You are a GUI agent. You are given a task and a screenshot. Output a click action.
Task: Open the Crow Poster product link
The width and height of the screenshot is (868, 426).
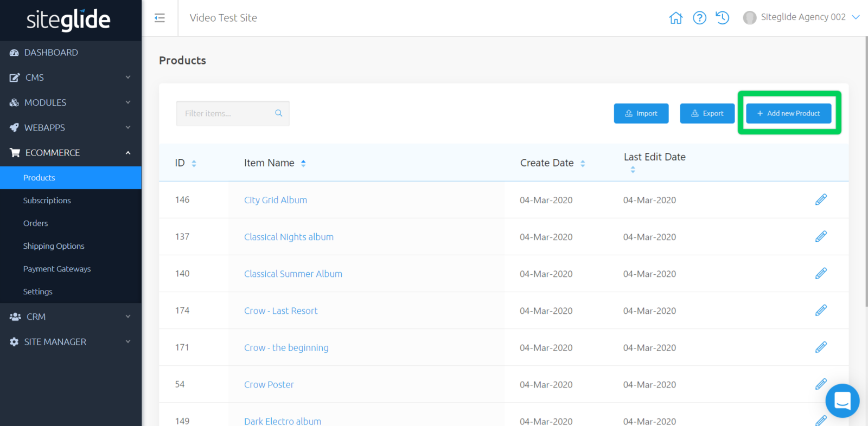pos(269,384)
